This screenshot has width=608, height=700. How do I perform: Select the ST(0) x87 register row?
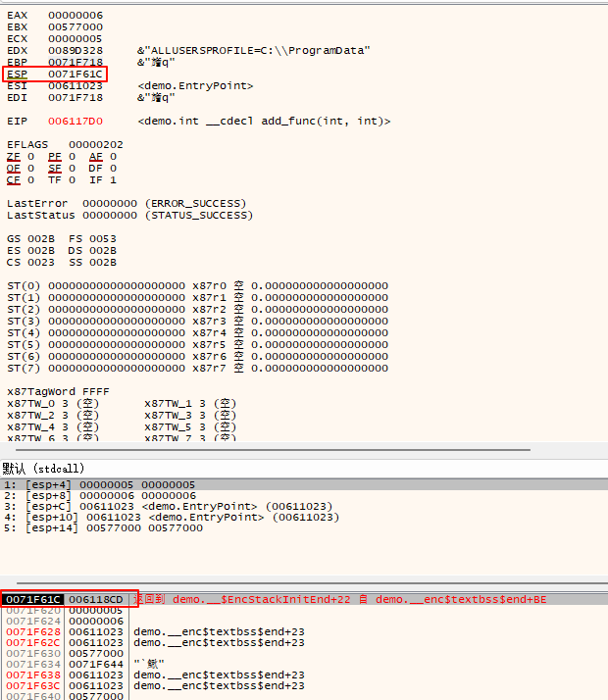tap(196, 286)
